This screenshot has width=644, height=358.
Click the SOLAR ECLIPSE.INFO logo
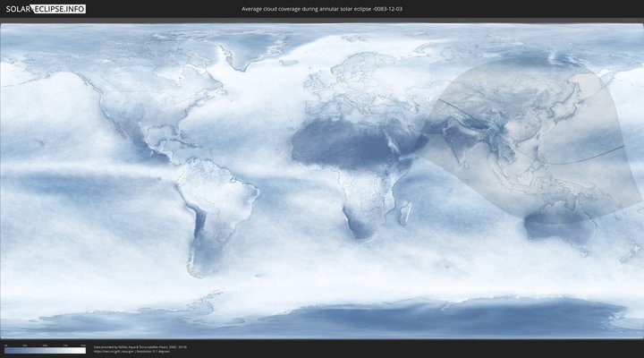coord(43,9)
